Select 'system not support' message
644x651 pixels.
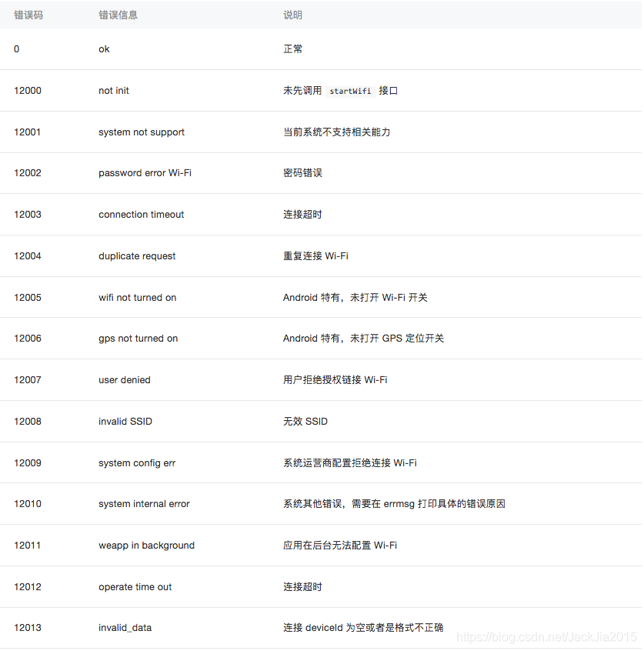[x=142, y=132]
